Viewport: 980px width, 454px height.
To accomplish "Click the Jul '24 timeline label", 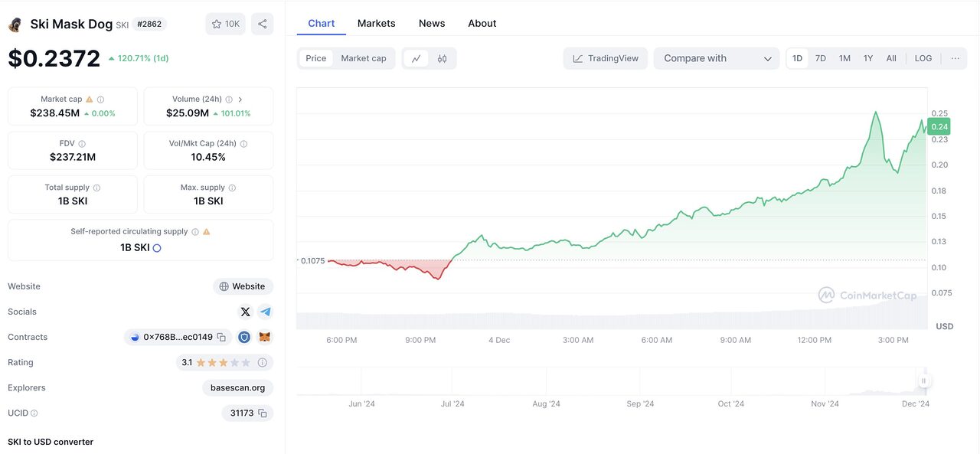I will point(452,404).
